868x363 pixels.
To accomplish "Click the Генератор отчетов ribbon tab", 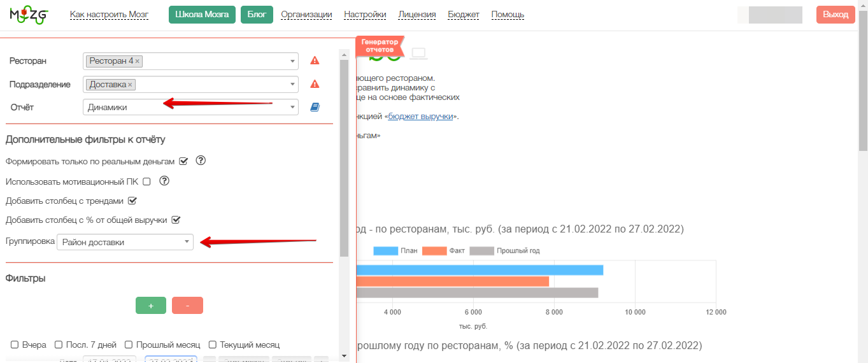I will 380,46.
